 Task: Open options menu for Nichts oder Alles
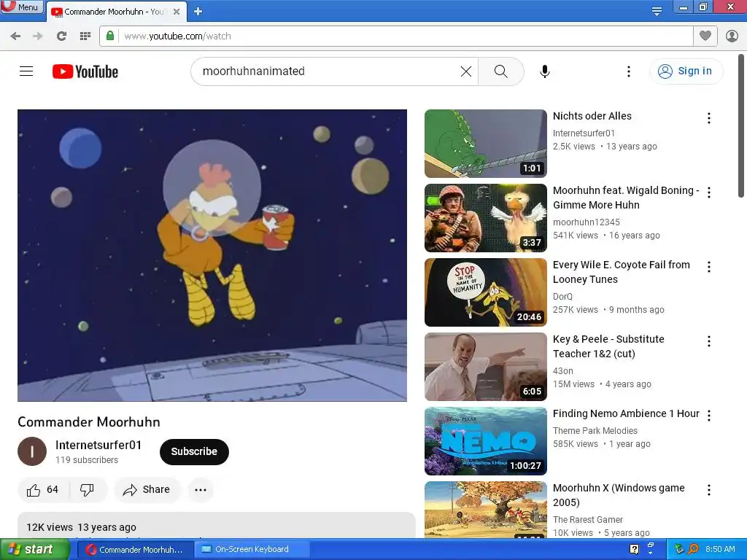coord(709,118)
